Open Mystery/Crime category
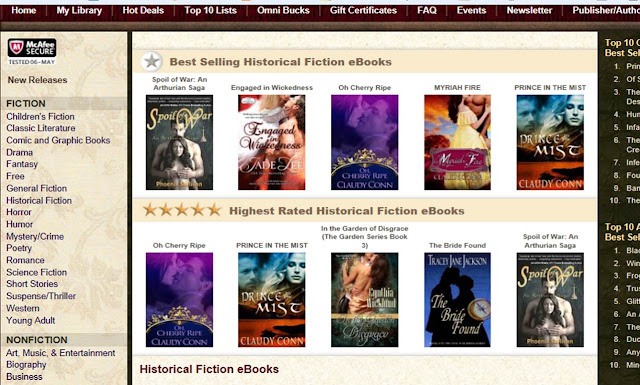The height and width of the screenshot is (385, 640). (x=35, y=236)
